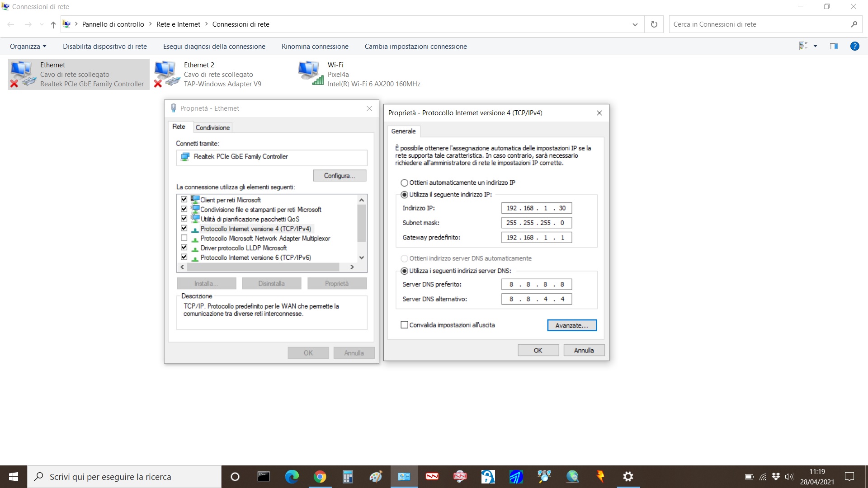Image resolution: width=868 pixels, height=488 pixels.
Task: Enable Microsoft Network Adapter Multiplexor checkbox
Action: point(184,238)
